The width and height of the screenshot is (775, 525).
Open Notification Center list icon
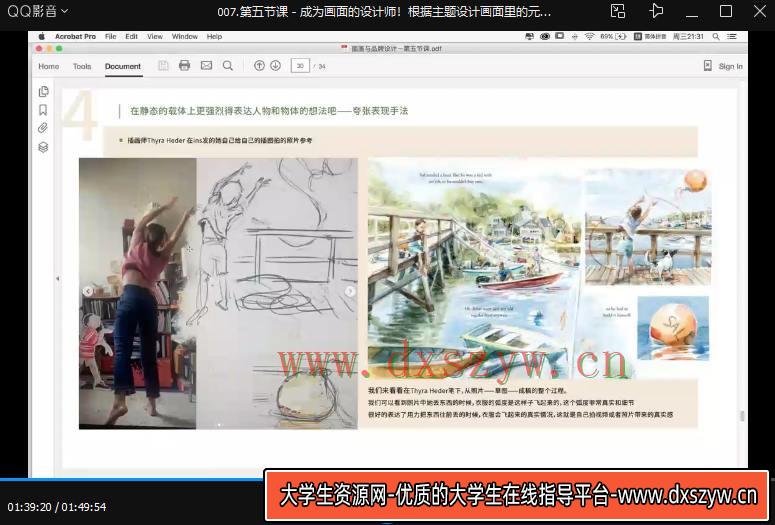732,37
